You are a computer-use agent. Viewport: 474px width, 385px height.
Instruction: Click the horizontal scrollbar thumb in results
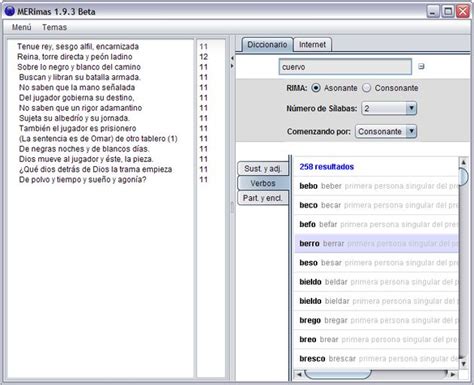[x=338, y=374]
